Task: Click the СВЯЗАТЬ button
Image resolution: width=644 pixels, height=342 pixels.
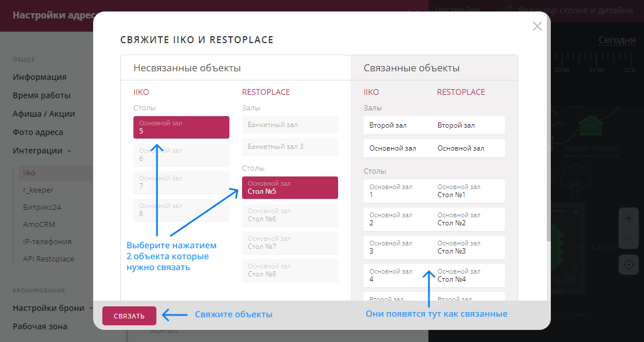Action: 129,316
